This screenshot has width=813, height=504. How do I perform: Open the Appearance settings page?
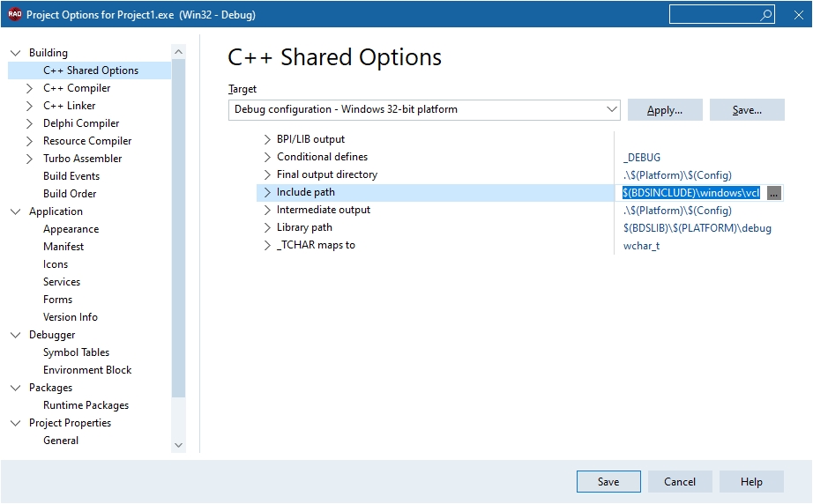pos(71,229)
